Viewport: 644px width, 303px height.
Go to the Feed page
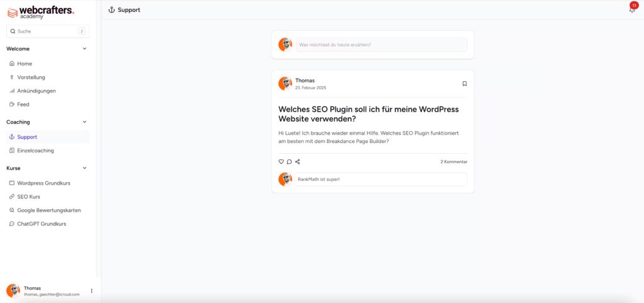click(48, 105)
